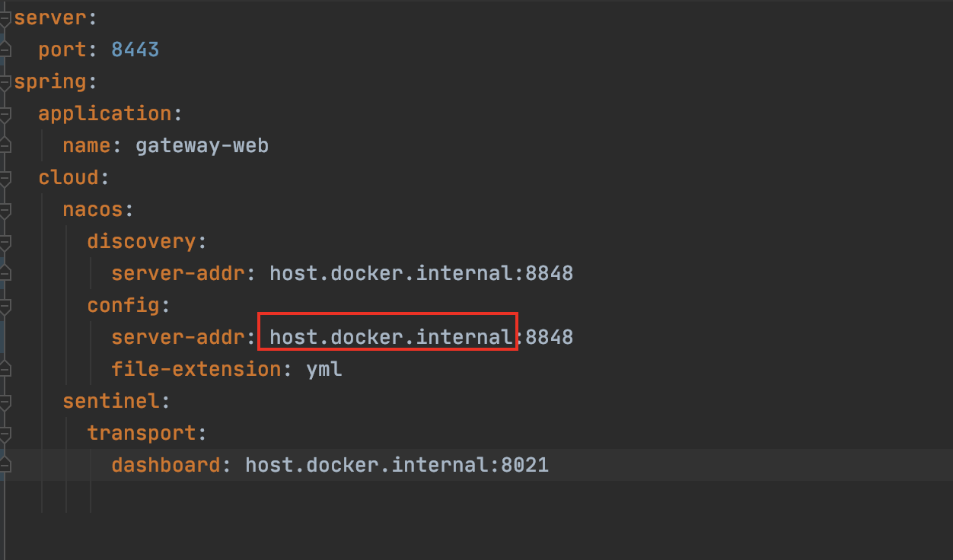This screenshot has height=560, width=953.
Task: Collapse the transport block fold marker
Action: [x=5, y=434]
